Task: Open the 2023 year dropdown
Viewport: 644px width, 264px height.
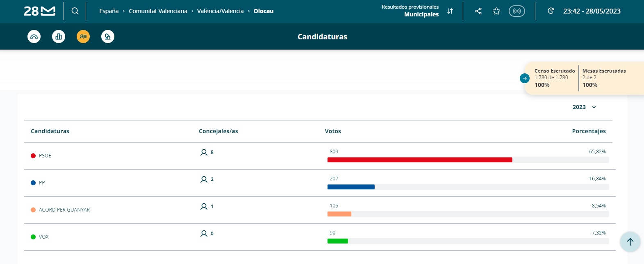Action: (584, 107)
